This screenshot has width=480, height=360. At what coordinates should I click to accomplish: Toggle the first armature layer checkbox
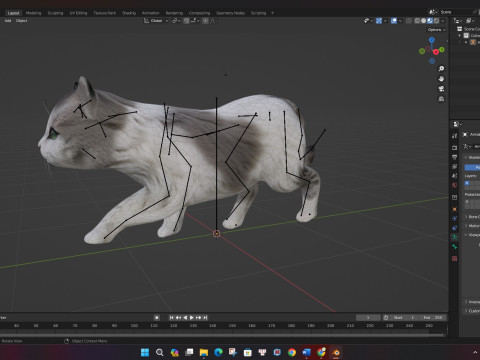(x=467, y=183)
